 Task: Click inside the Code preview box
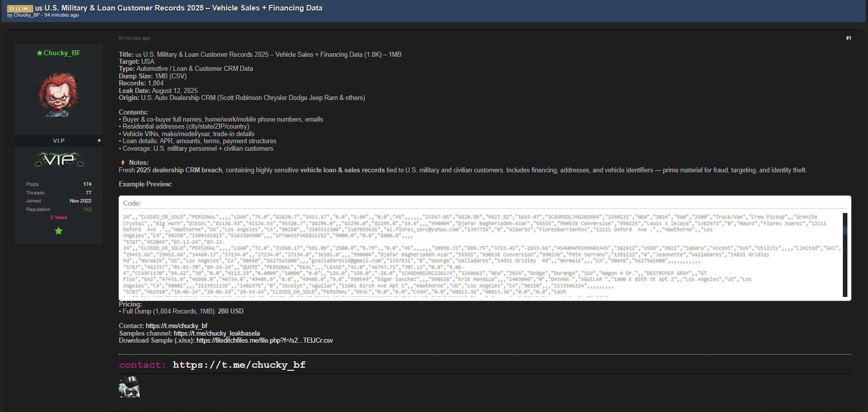coord(452,254)
